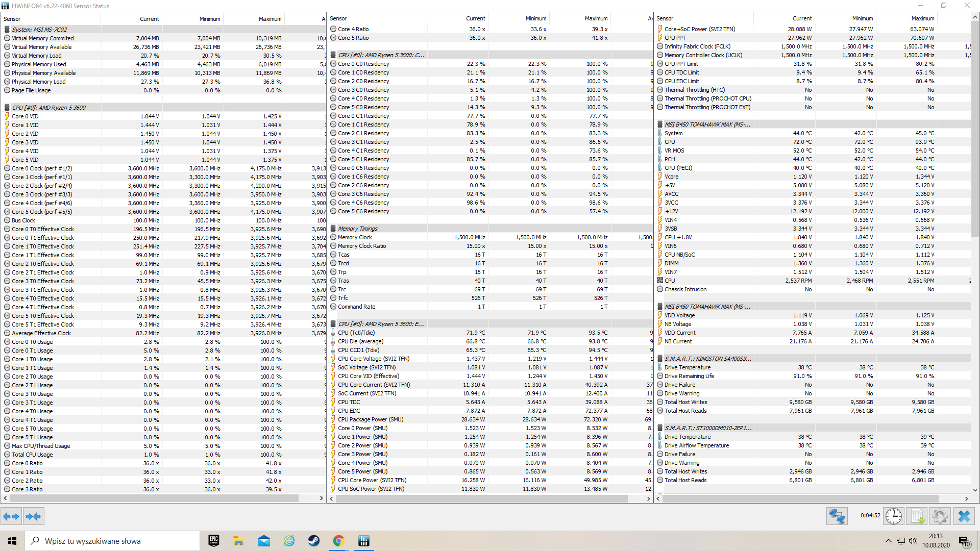Screen dimensions: 980x551
Task: Open Internet Explorer from the taskbar
Action: coord(289,541)
